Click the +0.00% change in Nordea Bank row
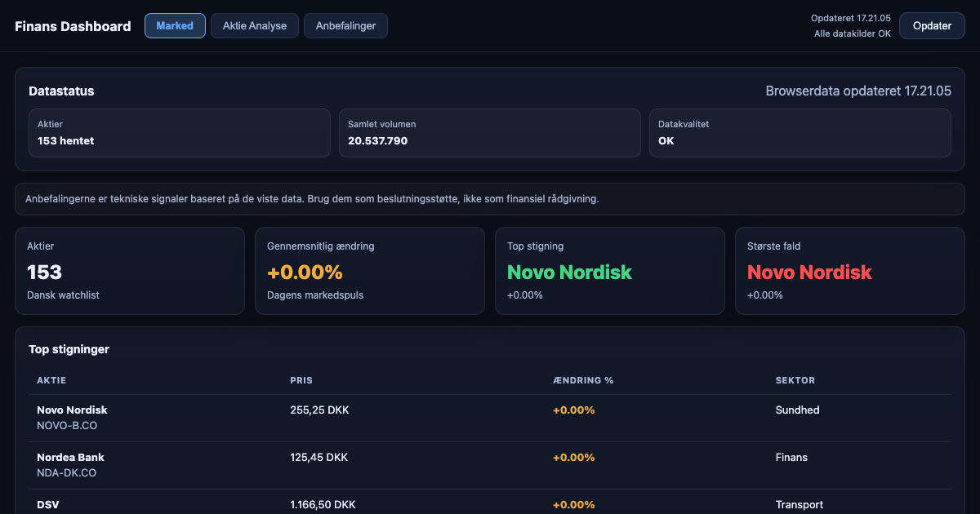The image size is (980, 514). tap(573, 458)
